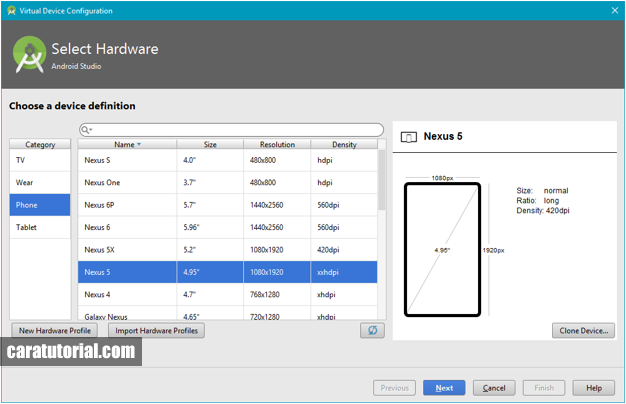Close the Virtual Device Configuration window
Viewport: 626px width, 404px height.
pos(615,10)
